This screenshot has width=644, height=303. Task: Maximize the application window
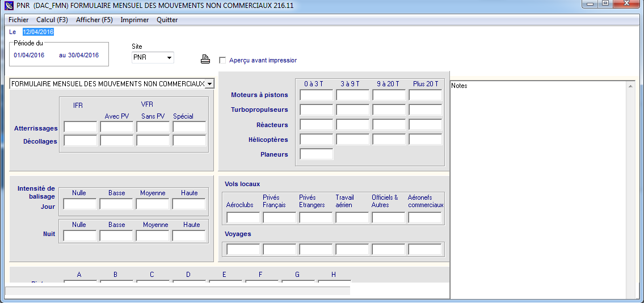pyautogui.click(x=605, y=3)
